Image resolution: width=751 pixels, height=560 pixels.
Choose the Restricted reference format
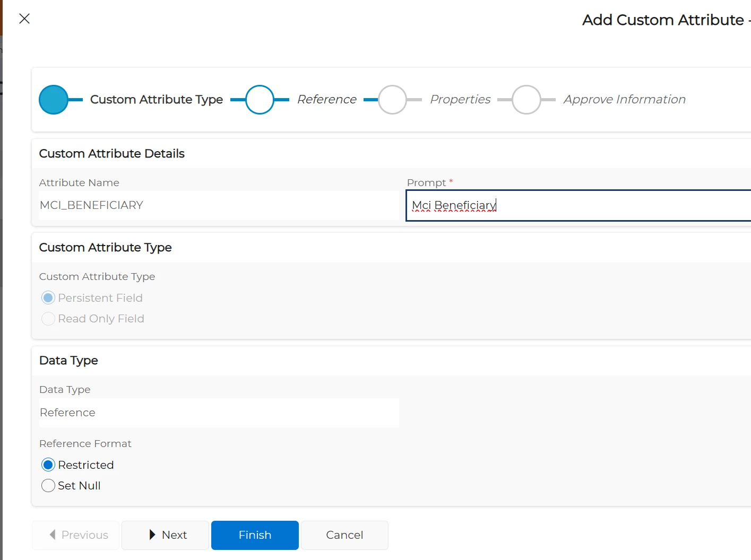(48, 465)
